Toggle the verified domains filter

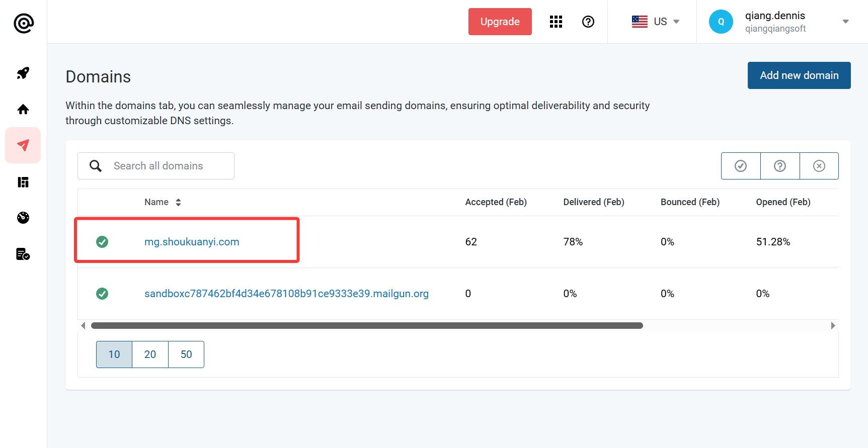point(741,166)
